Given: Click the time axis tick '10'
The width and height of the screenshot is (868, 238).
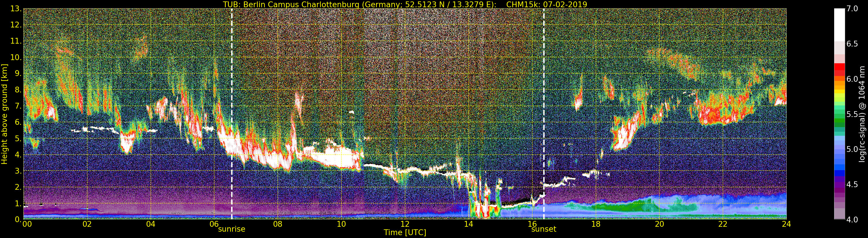Looking at the screenshot, I should point(341,224).
